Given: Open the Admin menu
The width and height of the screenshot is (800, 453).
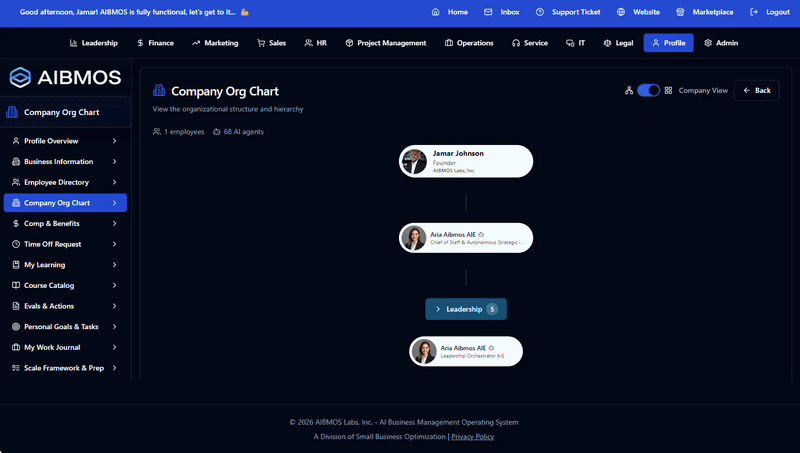Looking at the screenshot, I should [721, 43].
